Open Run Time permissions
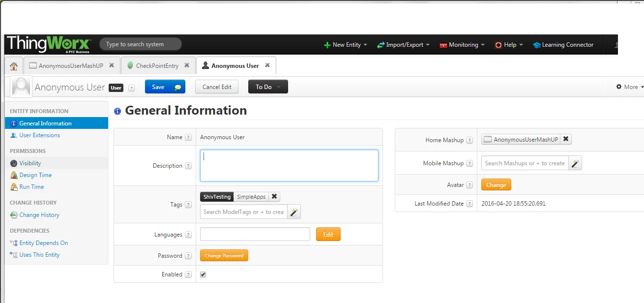644x303 pixels. (x=31, y=187)
